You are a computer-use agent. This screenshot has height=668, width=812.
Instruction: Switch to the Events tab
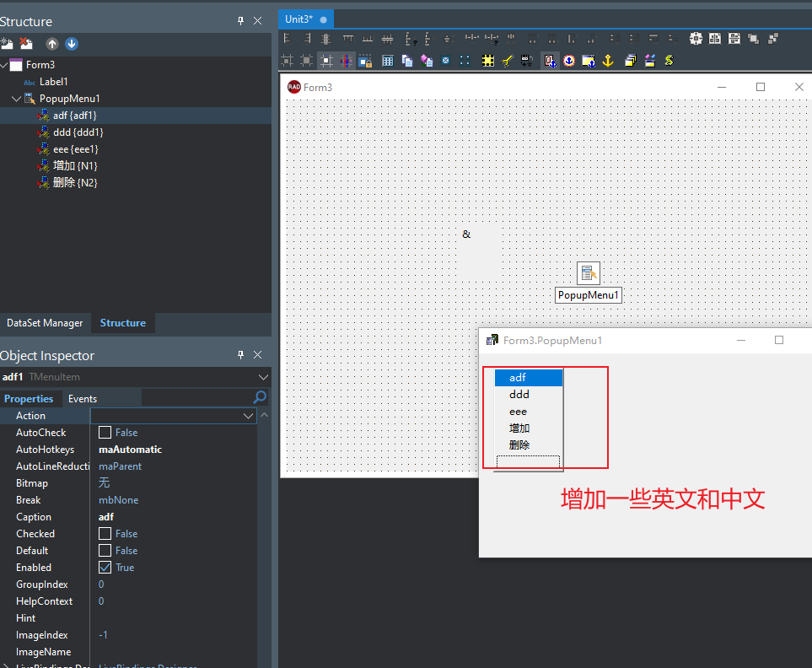pos(83,399)
